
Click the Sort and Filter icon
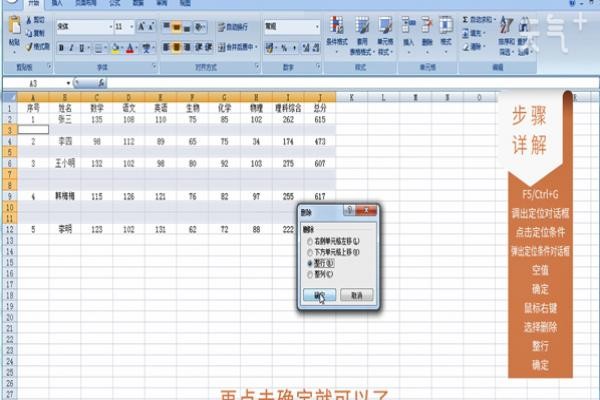point(506,26)
